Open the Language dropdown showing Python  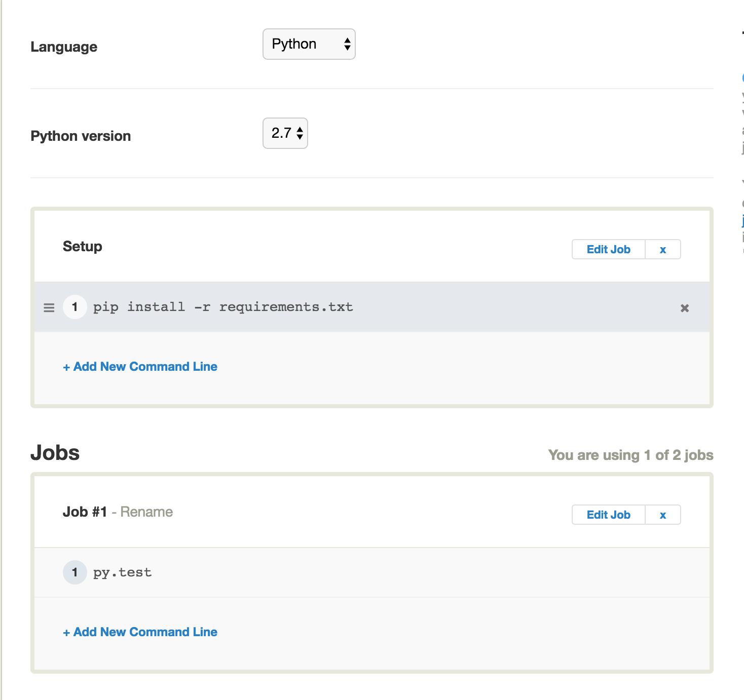(x=309, y=44)
